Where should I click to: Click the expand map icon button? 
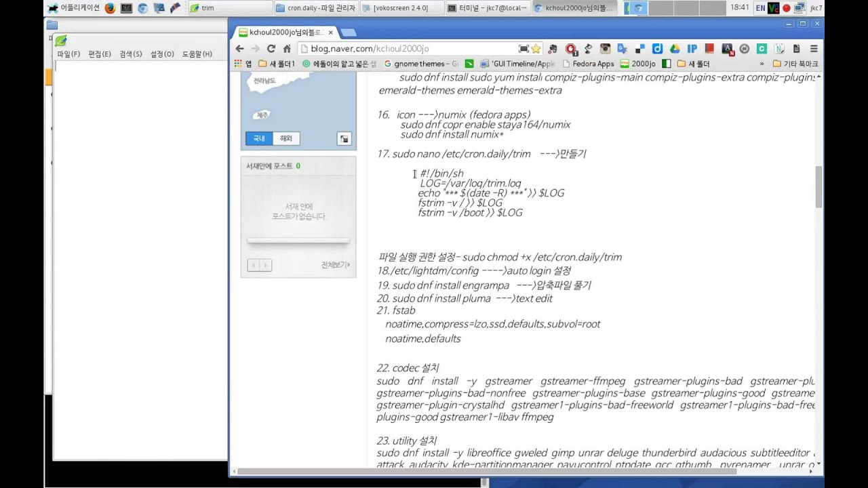344,139
